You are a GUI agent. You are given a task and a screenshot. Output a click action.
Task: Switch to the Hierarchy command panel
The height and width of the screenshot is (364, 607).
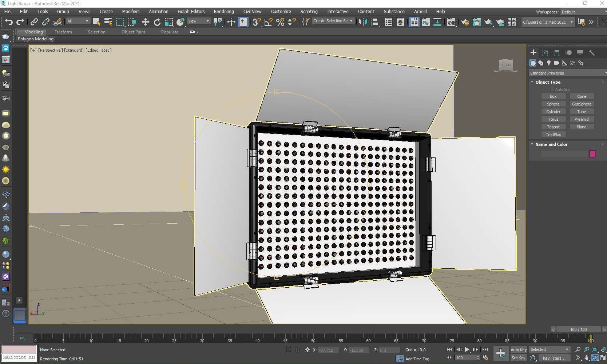tap(557, 53)
